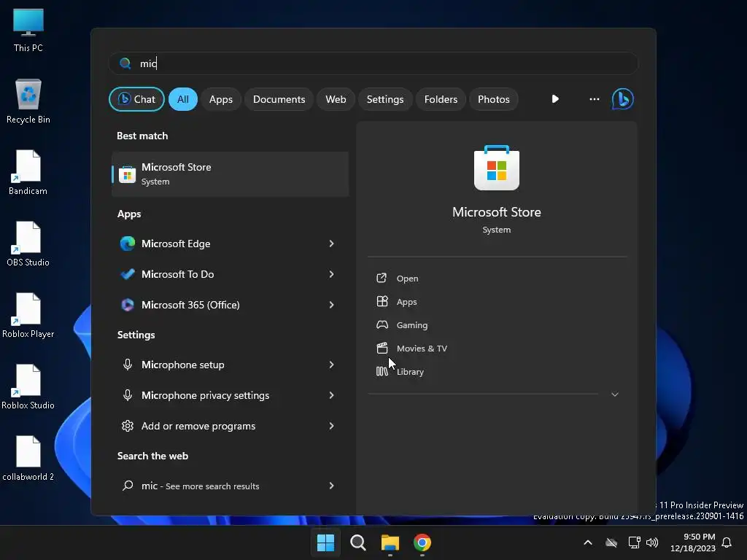
Task: Expand Microphone privacy settings chevron
Action: (x=332, y=394)
